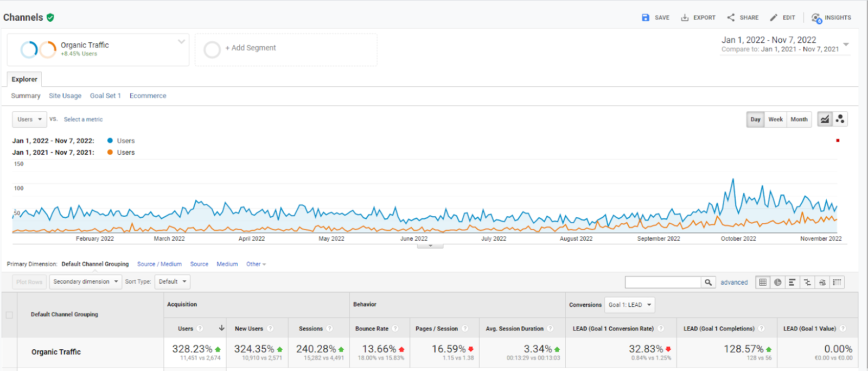This screenshot has height=371, width=868.
Task: Open the Ecommerce tab
Action: point(148,96)
